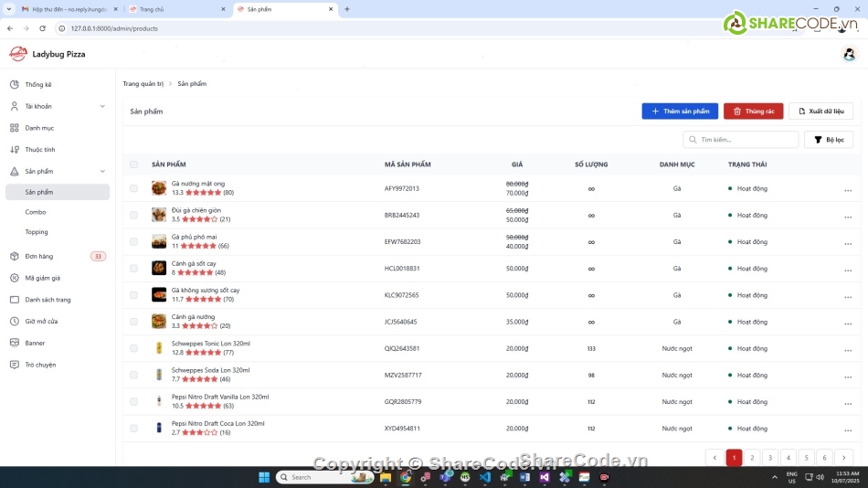This screenshot has width=868, height=488.
Task: Click the Tìm kiếm search field
Action: (741, 140)
